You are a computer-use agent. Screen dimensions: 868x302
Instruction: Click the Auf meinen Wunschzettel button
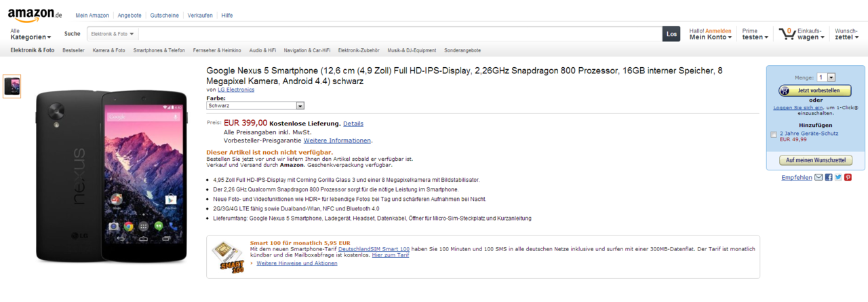tap(816, 160)
